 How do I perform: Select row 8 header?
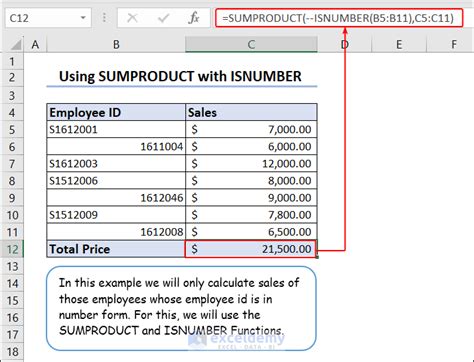pyautogui.click(x=12, y=181)
